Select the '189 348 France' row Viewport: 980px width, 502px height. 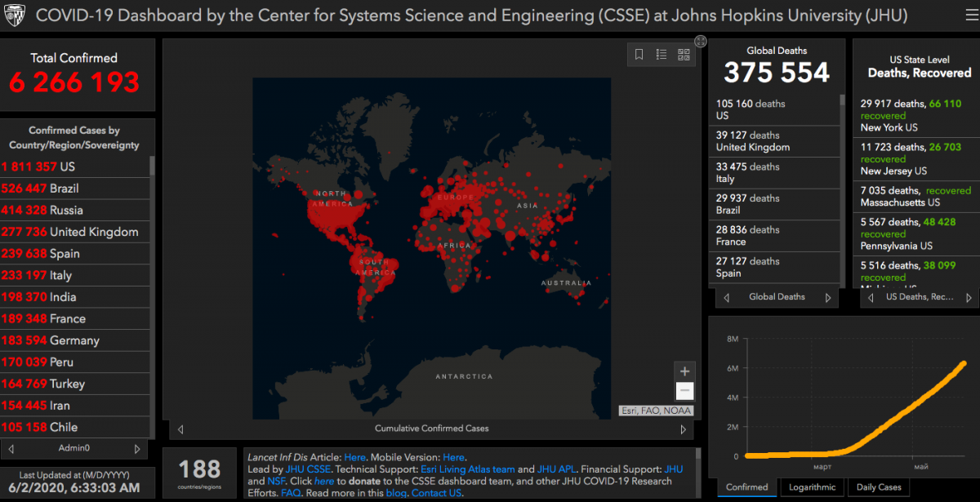pos(75,318)
